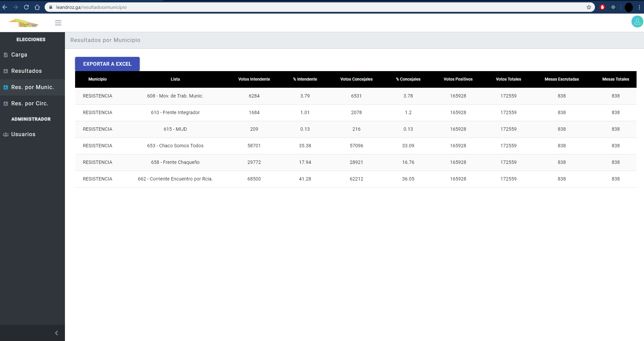This screenshot has width=644, height=341.
Task: Click Votos Intendente value 6284
Action: [254, 96]
